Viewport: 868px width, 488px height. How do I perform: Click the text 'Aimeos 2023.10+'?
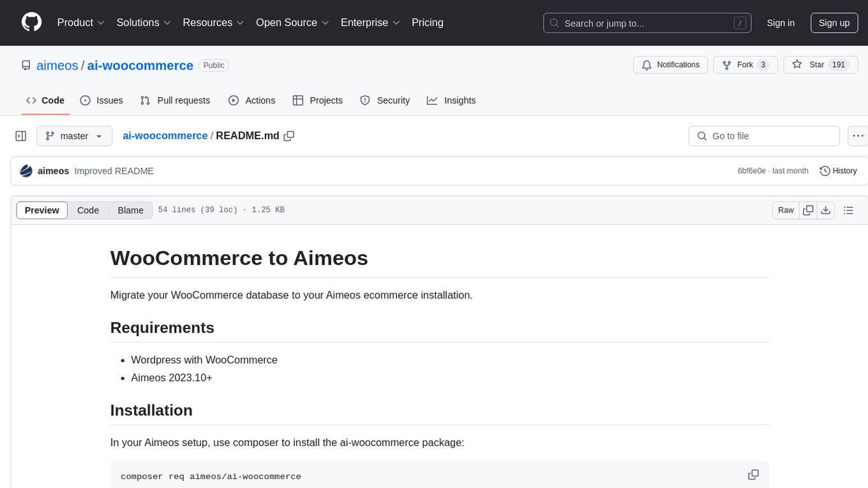point(172,377)
